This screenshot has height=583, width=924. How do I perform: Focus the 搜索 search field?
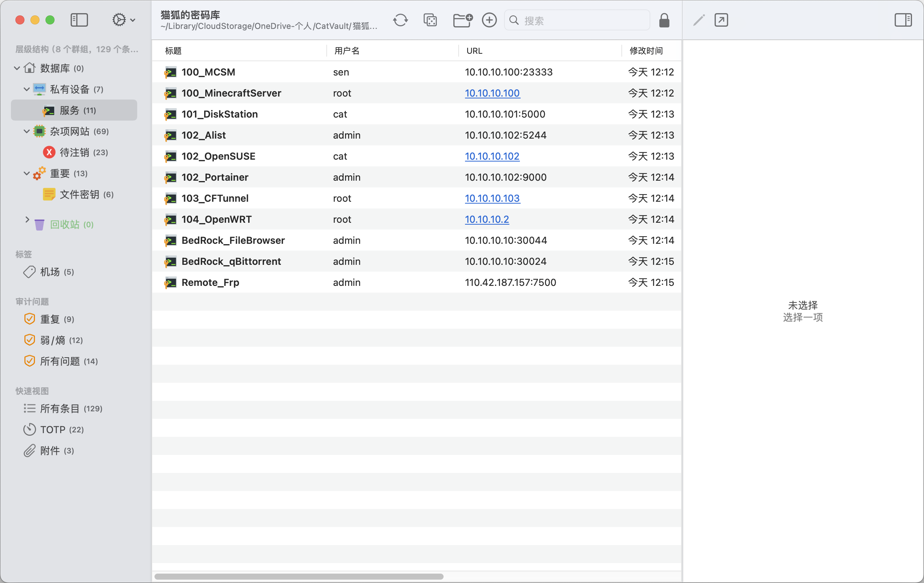click(x=577, y=20)
